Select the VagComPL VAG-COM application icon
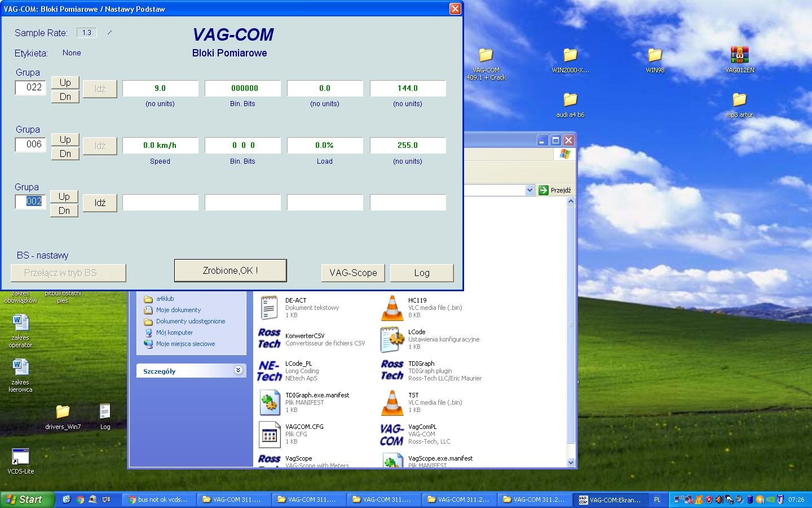This screenshot has height=508, width=812. (392, 434)
